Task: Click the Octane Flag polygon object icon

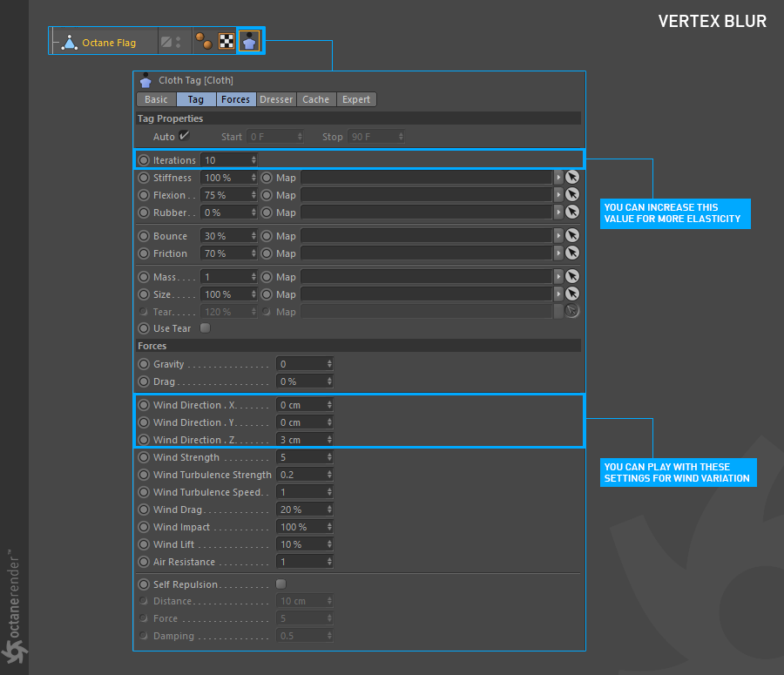Action: [x=70, y=43]
